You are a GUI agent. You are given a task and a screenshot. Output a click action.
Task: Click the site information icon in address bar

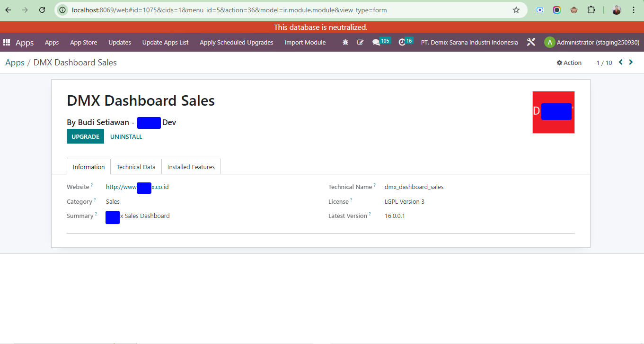point(62,10)
